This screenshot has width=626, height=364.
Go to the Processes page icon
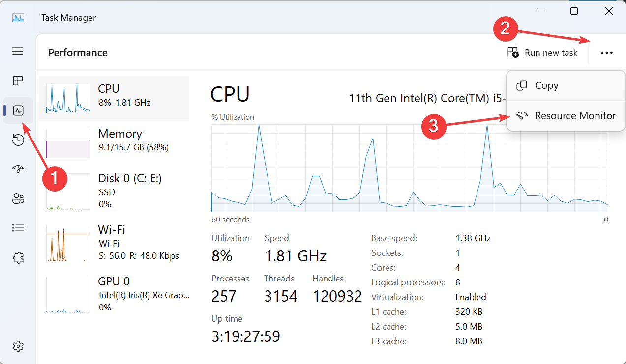pyautogui.click(x=18, y=81)
